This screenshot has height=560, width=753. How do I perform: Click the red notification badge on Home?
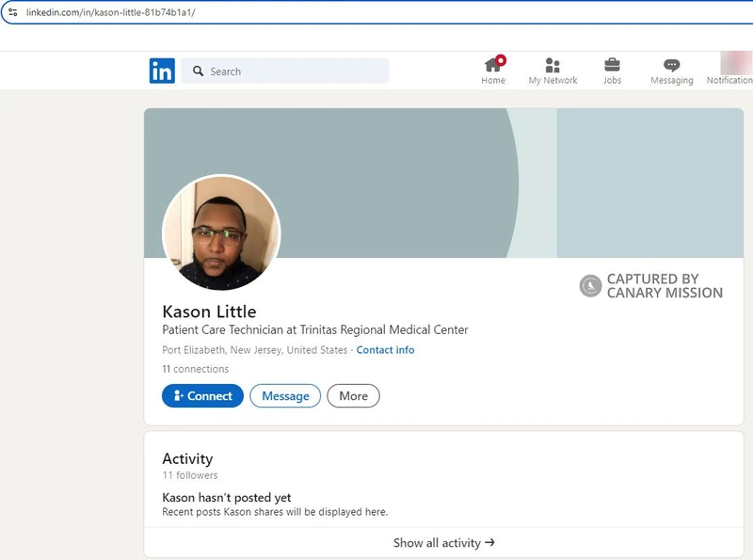click(499, 56)
